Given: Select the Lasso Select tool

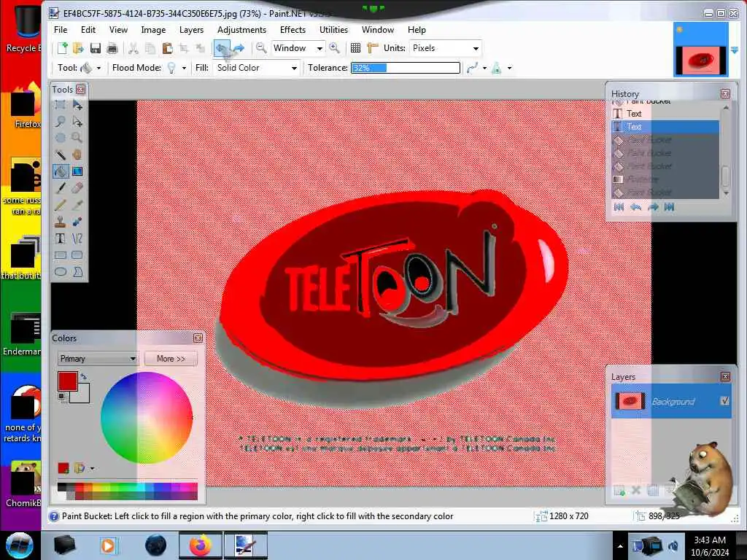Looking at the screenshot, I should click(61, 122).
